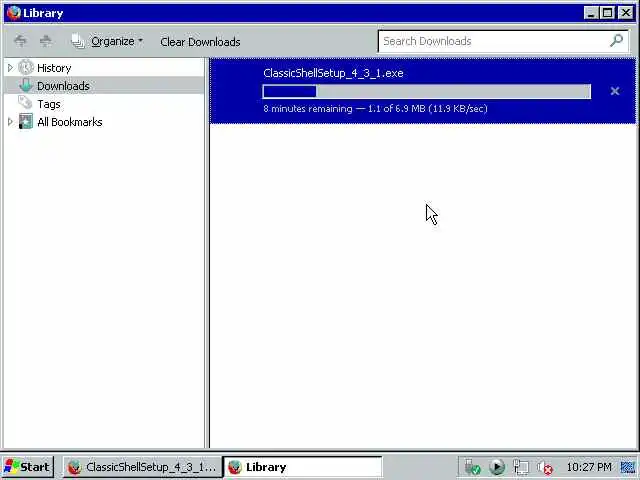
Task: Click the download progress bar
Action: tap(427, 91)
